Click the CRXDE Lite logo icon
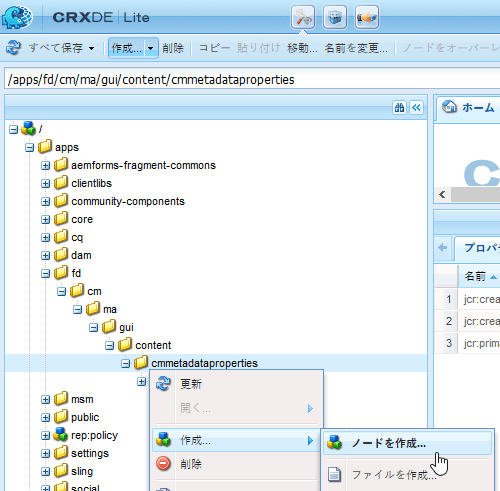The height and width of the screenshot is (491, 500). pos(17,17)
